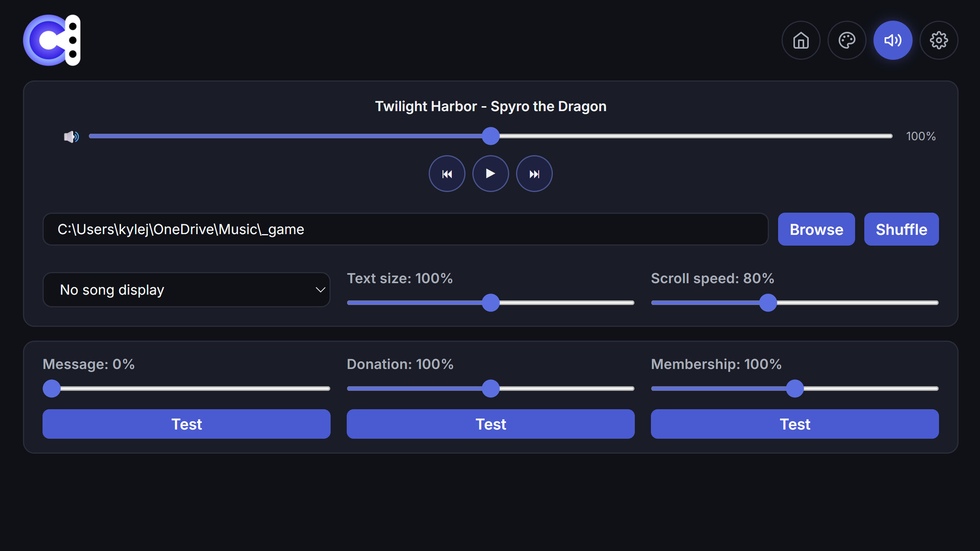The image size is (980, 551).
Task: Click the active sound settings icon
Action: coord(893,40)
